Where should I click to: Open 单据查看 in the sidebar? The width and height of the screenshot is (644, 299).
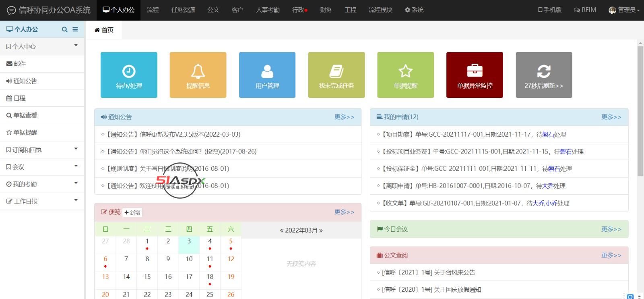tap(42, 115)
